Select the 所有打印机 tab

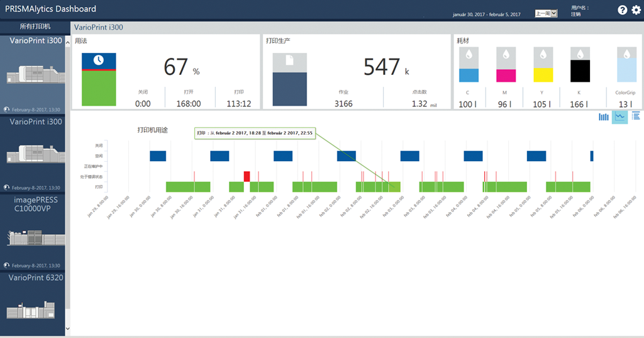35,26
